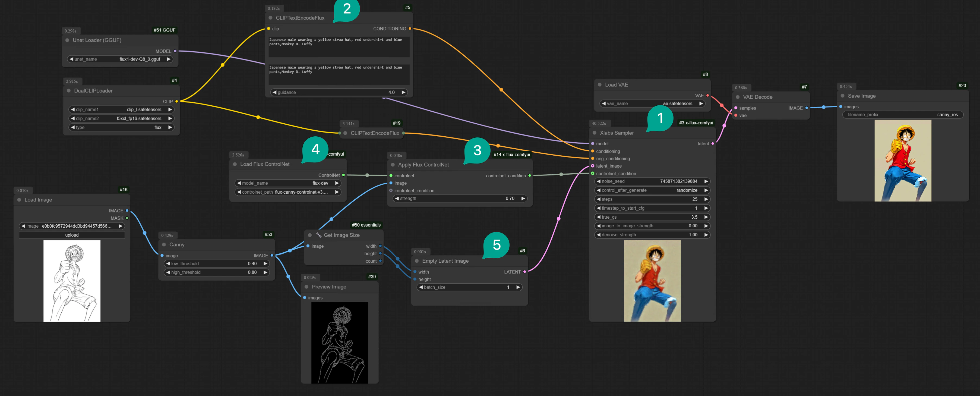Image resolution: width=980 pixels, height=396 pixels.
Task: Click the numbered marker 5 badge
Action: [497, 245]
